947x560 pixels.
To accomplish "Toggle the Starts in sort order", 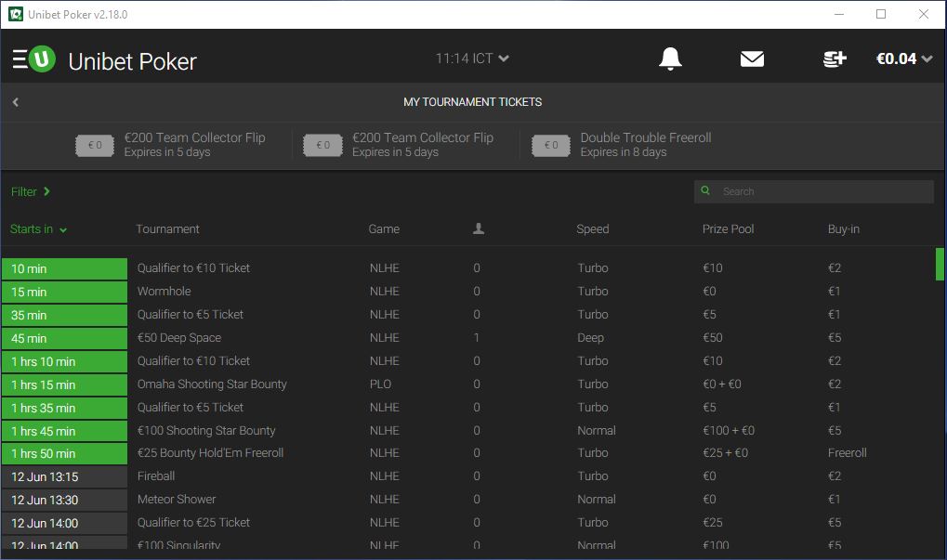I will pos(38,229).
